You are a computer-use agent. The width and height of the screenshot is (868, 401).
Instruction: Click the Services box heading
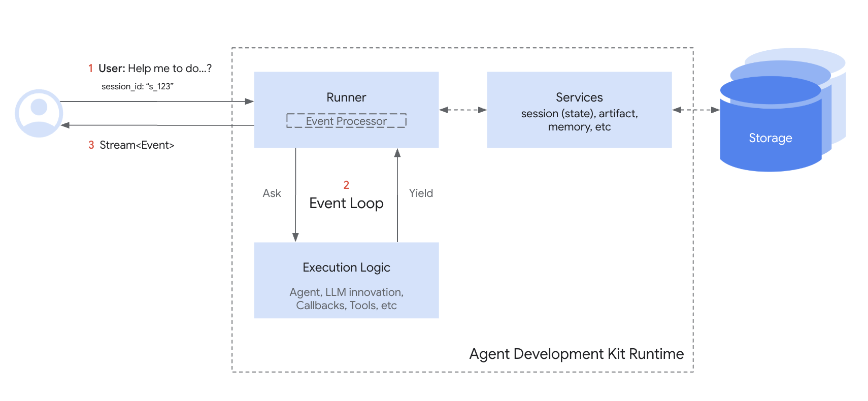(x=579, y=97)
